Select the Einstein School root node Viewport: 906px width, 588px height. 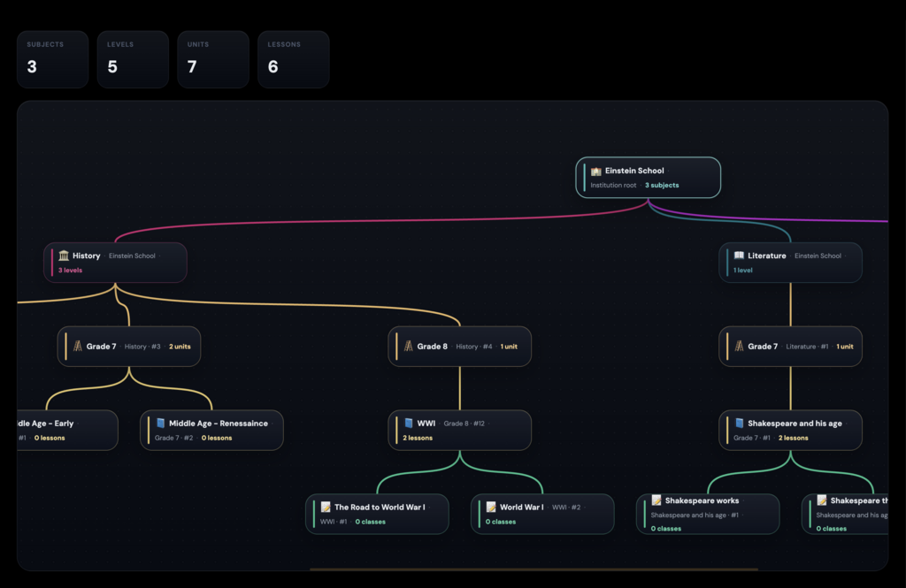point(649,178)
